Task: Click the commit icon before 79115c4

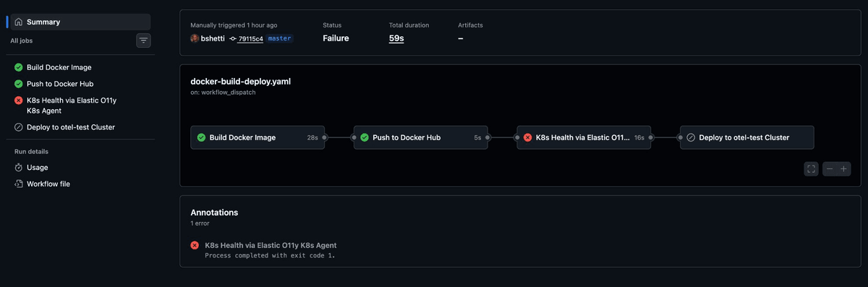Action: point(233,38)
